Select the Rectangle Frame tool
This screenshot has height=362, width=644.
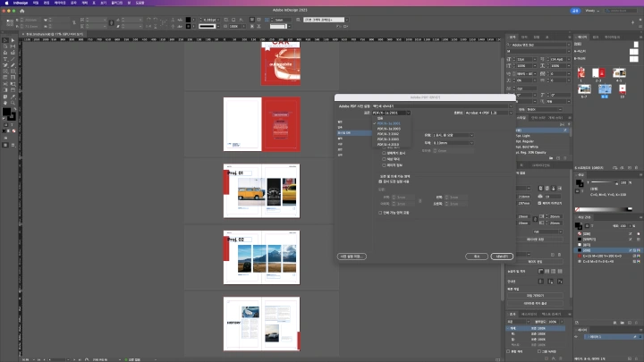(5, 72)
